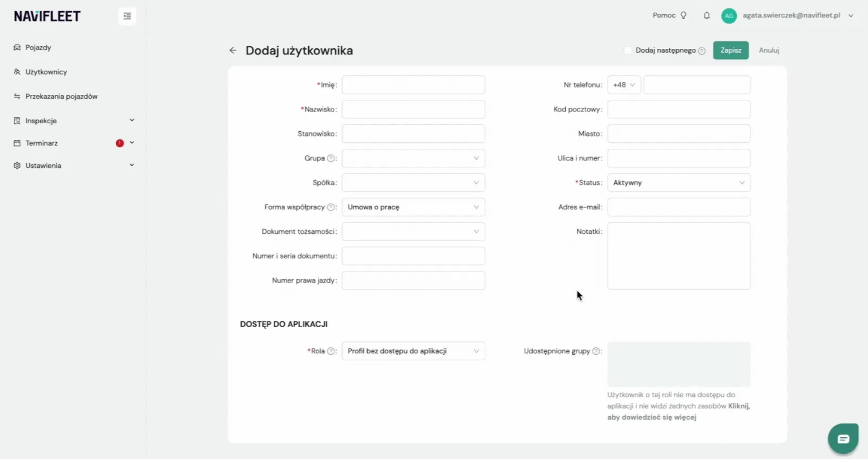Image resolution: width=868 pixels, height=459 pixels.
Task: Click the help icon by Udostępnione grupy
Action: [596, 351]
